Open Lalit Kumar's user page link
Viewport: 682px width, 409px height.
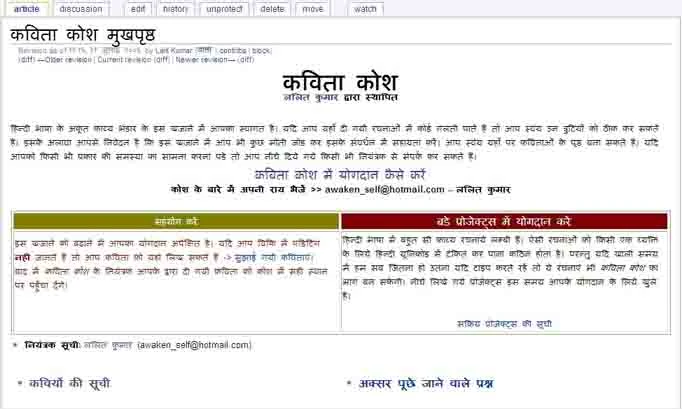tap(174, 51)
